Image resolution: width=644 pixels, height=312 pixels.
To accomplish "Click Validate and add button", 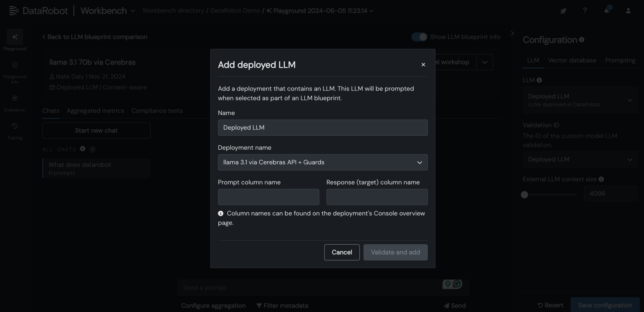I will click(x=395, y=252).
